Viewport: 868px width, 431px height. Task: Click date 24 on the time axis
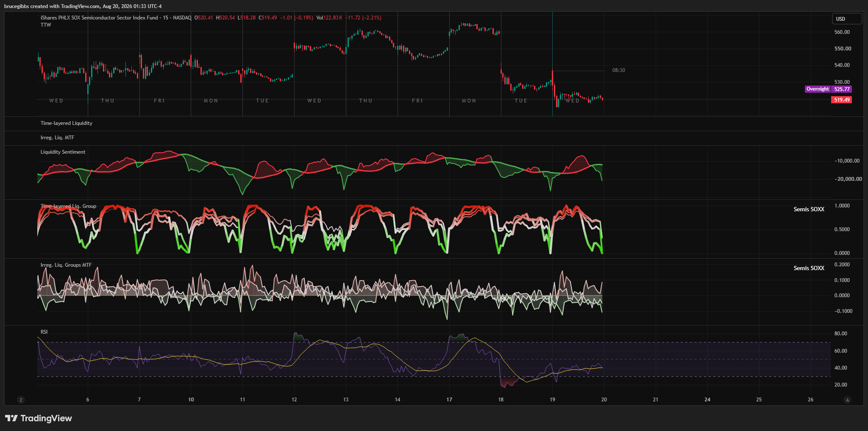click(707, 400)
